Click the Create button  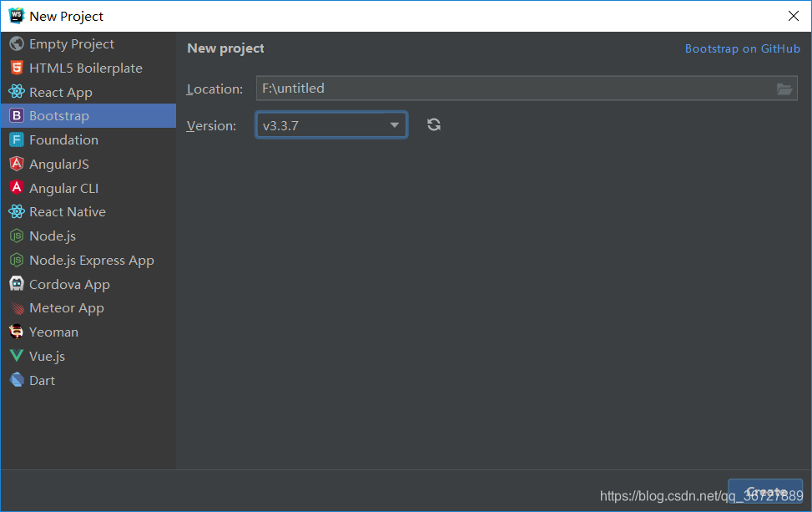tap(765, 491)
